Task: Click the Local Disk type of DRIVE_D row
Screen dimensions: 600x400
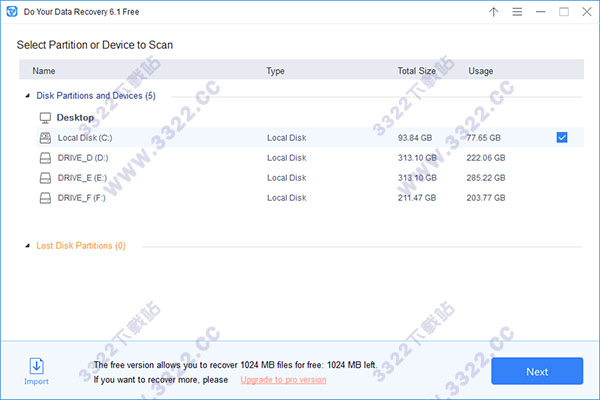Action: (287, 158)
